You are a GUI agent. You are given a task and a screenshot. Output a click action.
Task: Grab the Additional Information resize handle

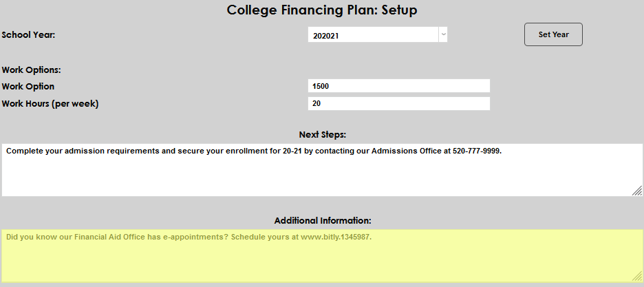(x=637, y=276)
